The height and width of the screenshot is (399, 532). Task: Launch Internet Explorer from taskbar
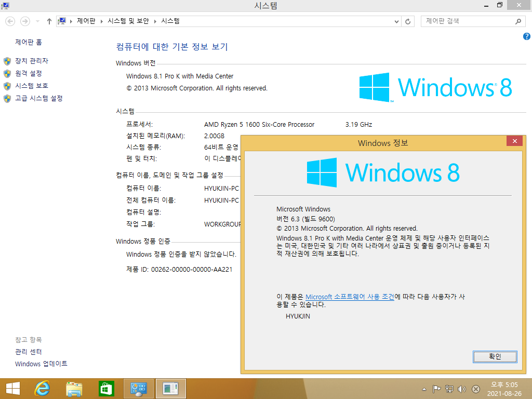[42, 389]
